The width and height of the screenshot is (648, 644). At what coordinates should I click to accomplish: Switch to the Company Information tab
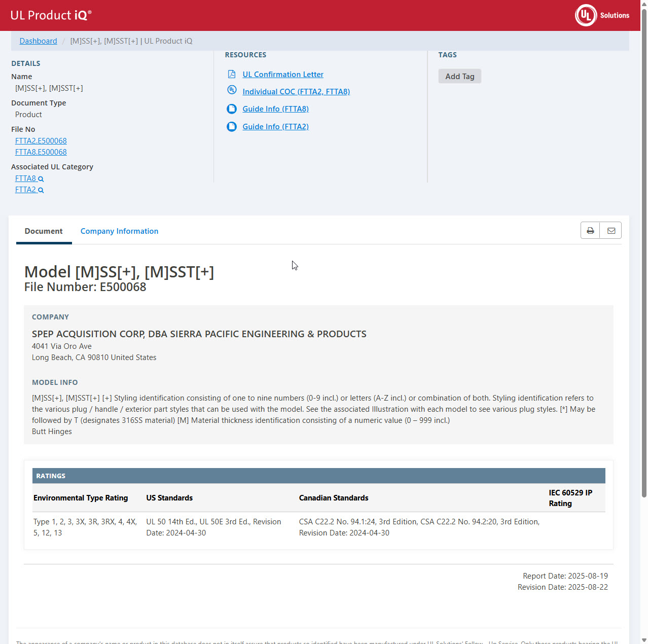(119, 231)
